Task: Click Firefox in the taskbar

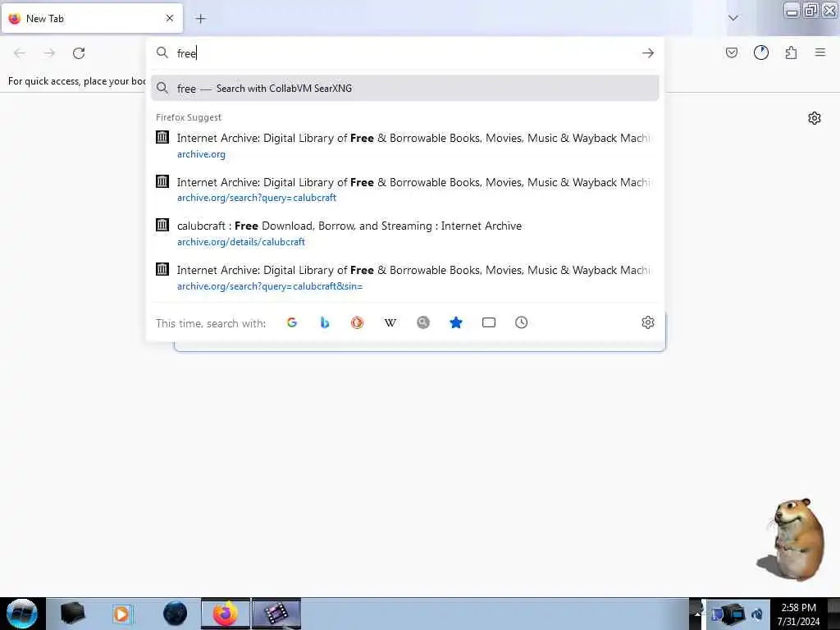Action: [x=226, y=614]
